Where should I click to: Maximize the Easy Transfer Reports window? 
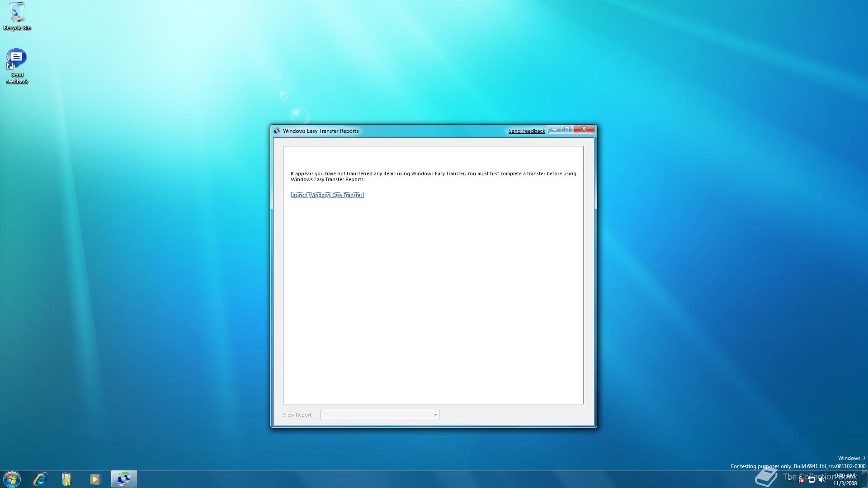[567, 129]
